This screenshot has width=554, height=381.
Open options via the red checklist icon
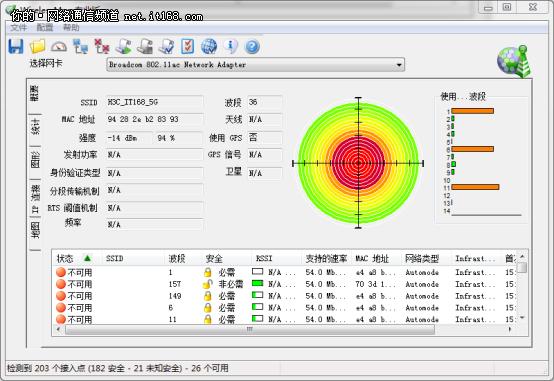pyautogui.click(x=187, y=46)
